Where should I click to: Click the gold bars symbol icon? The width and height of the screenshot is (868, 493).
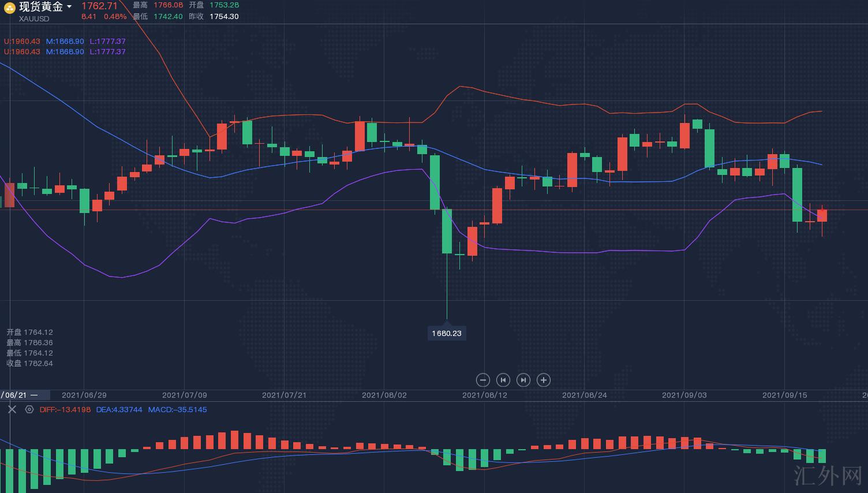[x=10, y=8]
